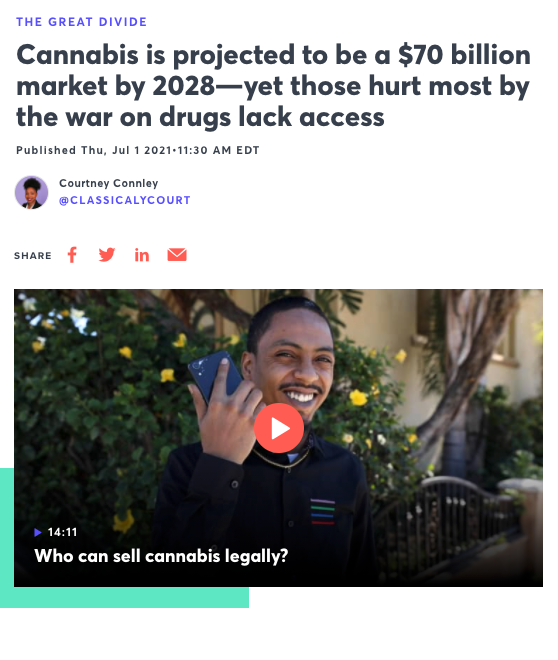Click the article headline about cannabis market

(x=274, y=85)
